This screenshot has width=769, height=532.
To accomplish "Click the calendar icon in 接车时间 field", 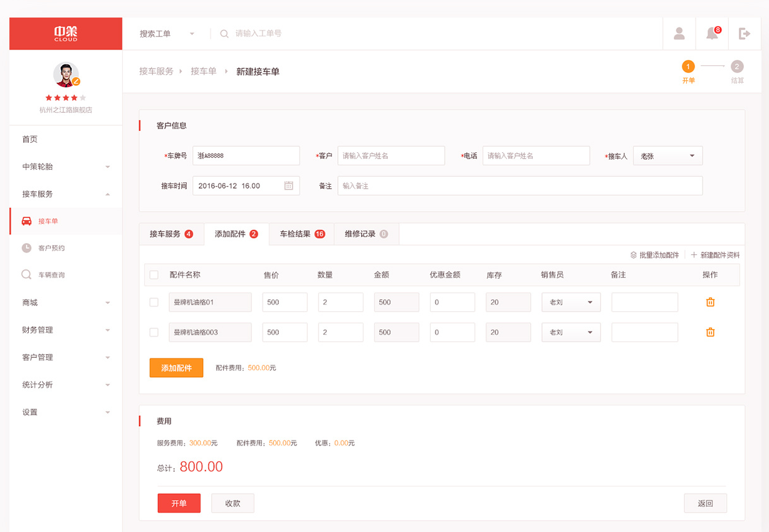I will (x=289, y=185).
